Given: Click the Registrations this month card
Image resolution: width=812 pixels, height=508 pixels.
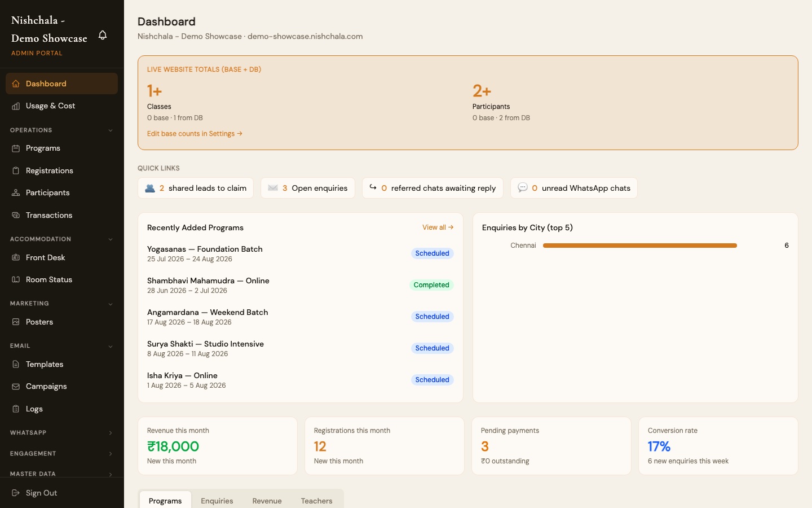Looking at the screenshot, I should 385,446.
